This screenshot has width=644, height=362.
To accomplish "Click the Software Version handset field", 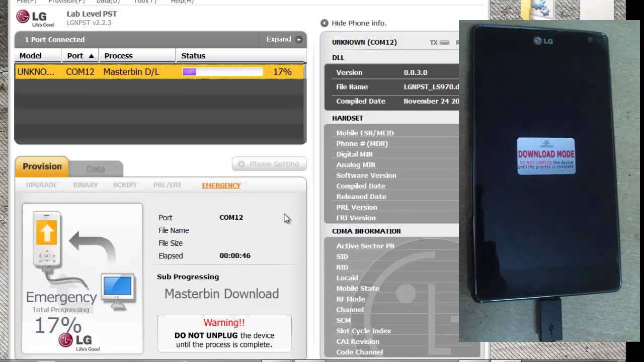I will [x=366, y=175].
